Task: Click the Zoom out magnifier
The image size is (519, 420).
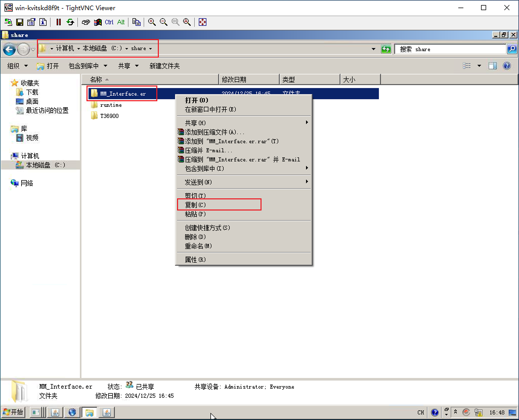Action: (x=163, y=22)
